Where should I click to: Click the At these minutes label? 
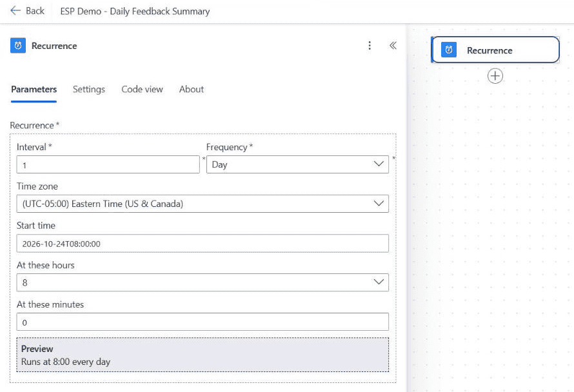click(x=50, y=304)
